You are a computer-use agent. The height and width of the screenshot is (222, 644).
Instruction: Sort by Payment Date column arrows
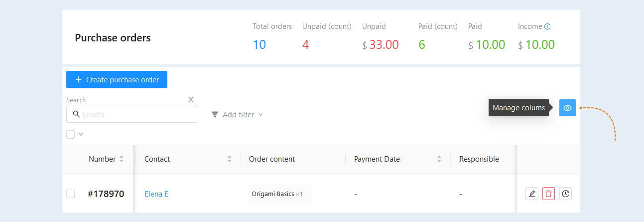(x=439, y=159)
